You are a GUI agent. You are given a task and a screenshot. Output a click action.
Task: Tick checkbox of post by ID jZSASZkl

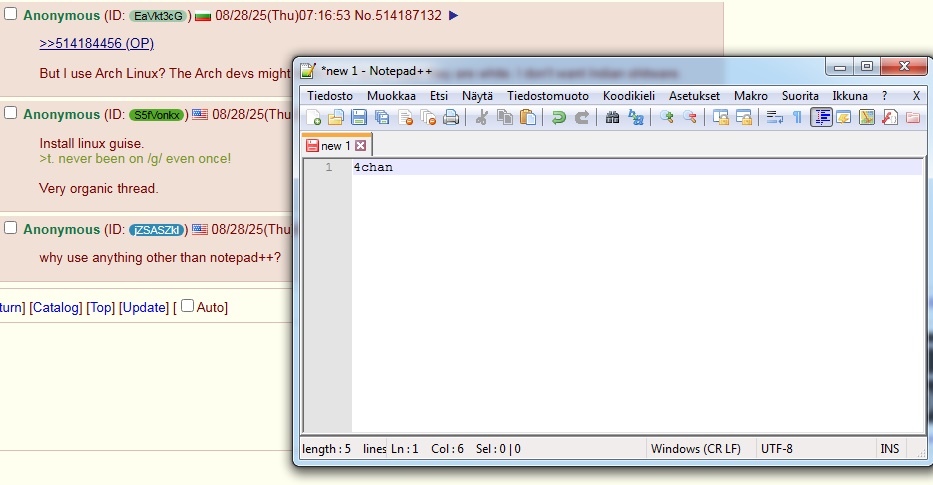[x=11, y=227]
